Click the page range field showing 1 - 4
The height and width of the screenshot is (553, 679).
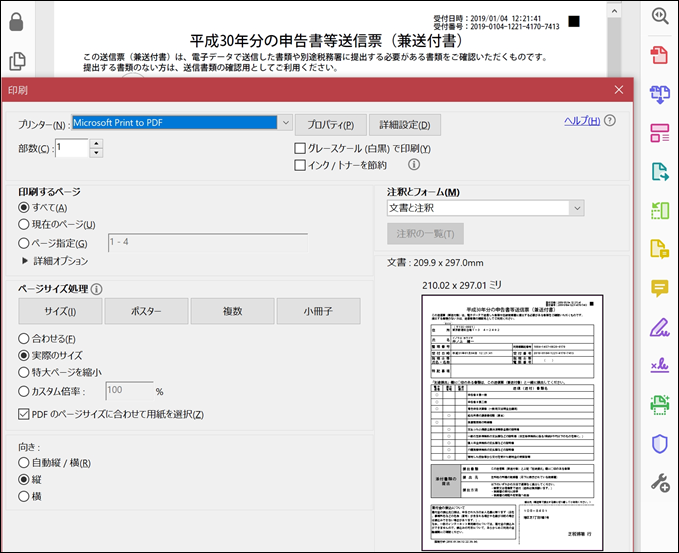(x=208, y=243)
